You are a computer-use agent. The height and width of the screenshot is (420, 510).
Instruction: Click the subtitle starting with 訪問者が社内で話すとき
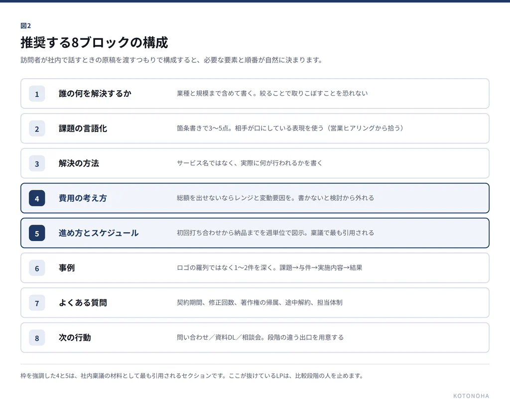tap(172, 60)
